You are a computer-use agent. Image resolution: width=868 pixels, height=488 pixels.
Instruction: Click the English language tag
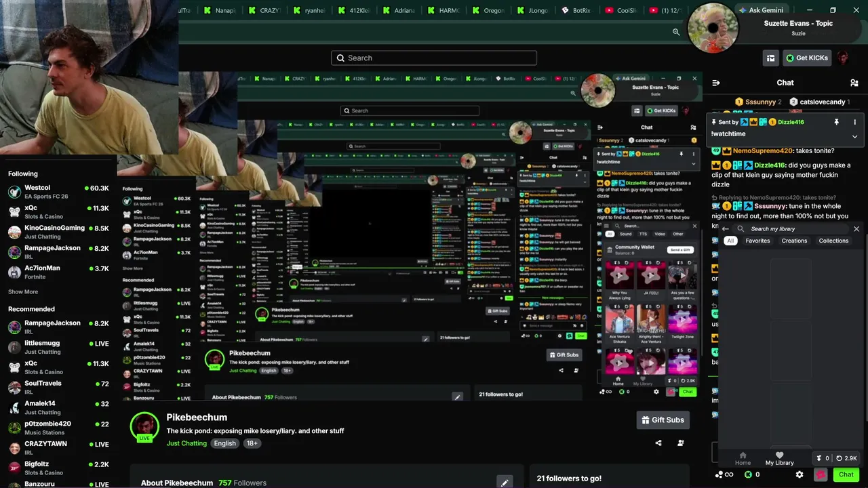(x=225, y=443)
